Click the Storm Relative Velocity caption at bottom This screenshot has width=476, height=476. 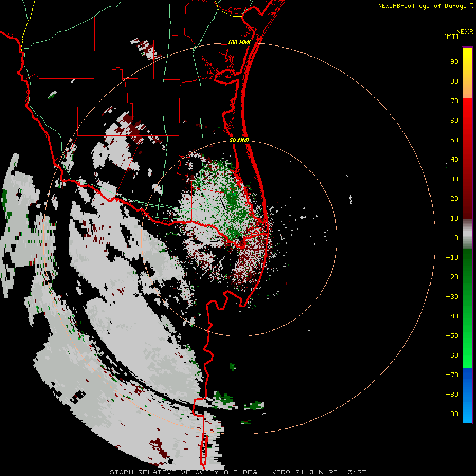coord(237,472)
